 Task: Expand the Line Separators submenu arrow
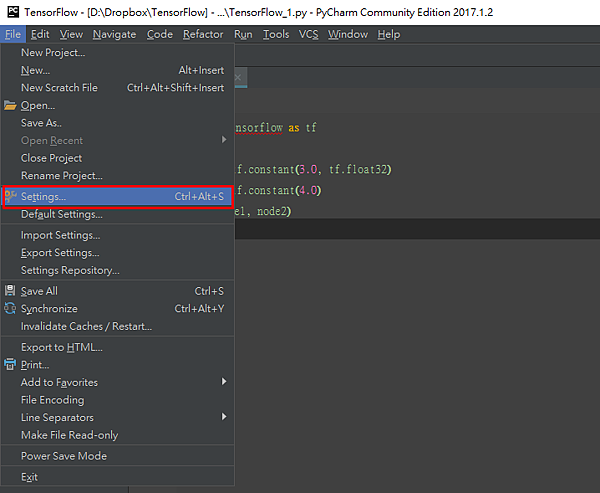click(x=224, y=416)
